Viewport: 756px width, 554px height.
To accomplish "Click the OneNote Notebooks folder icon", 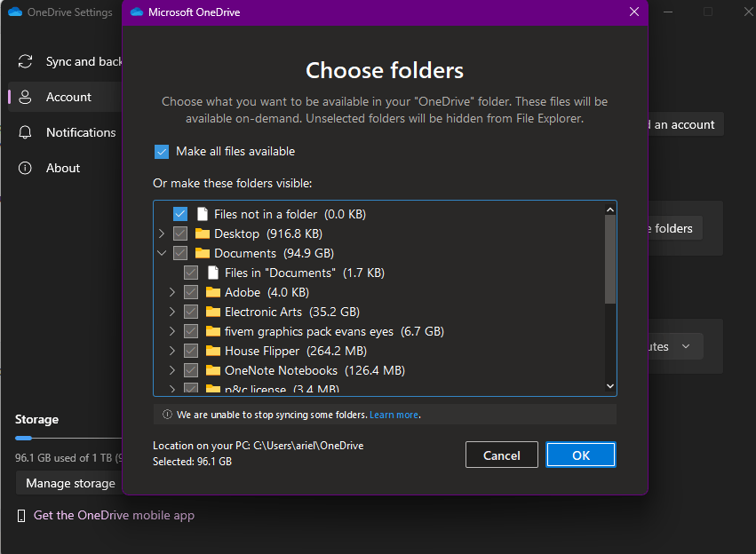I will tap(212, 370).
